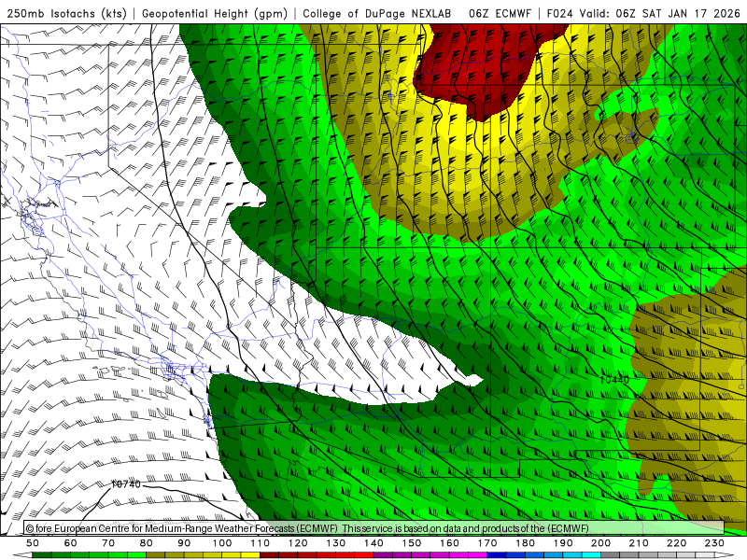Pick the bright yellow swatch just before 110

point(250,555)
